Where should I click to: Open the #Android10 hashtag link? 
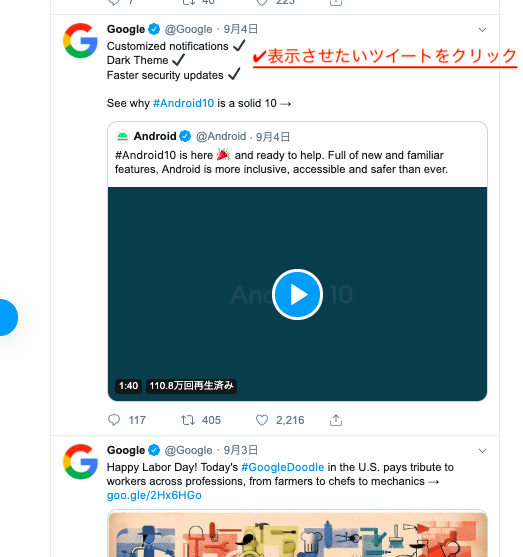(x=183, y=103)
